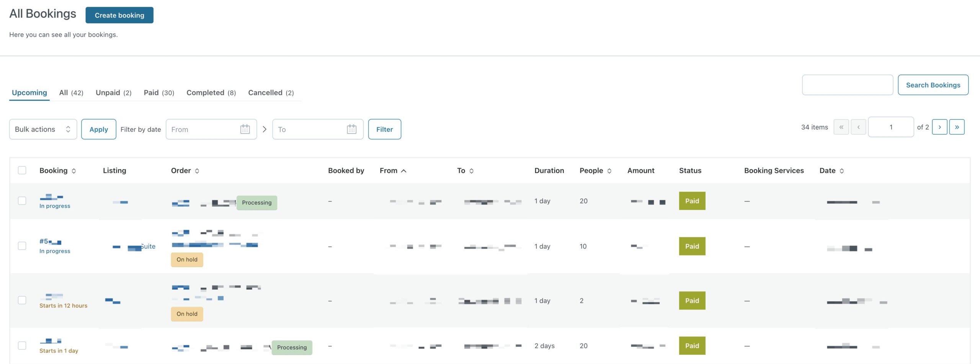This screenshot has width=980, height=364.
Task: Open the Bulk actions dropdown
Action: pos(43,129)
